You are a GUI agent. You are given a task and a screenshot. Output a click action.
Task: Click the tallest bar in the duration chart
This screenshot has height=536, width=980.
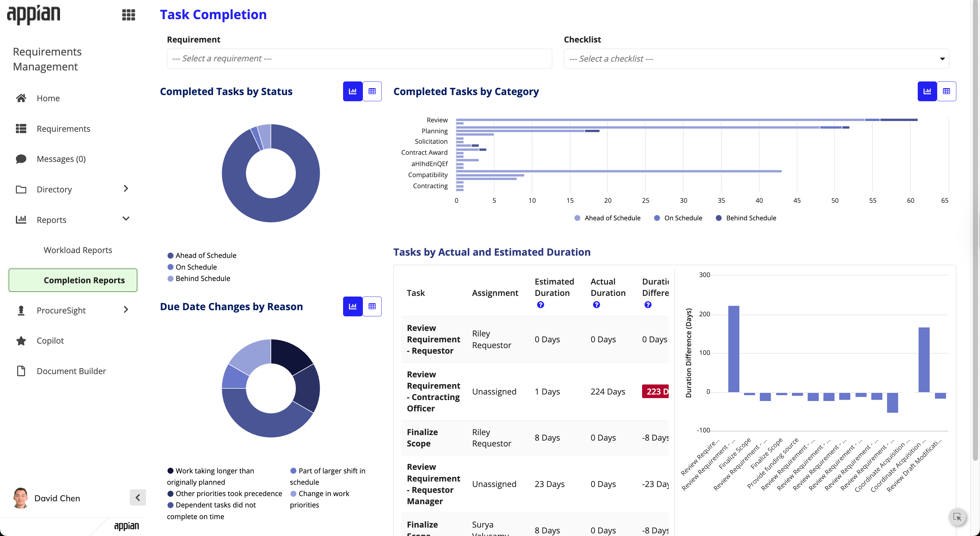click(734, 349)
